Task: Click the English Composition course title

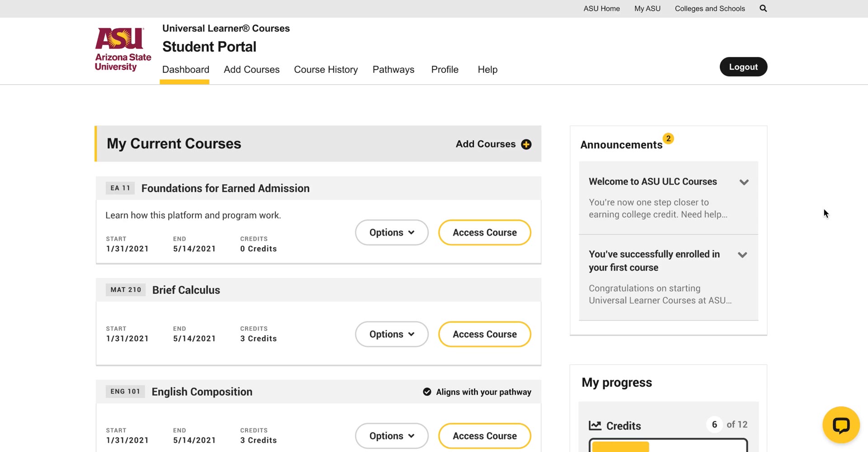Action: pos(202,392)
